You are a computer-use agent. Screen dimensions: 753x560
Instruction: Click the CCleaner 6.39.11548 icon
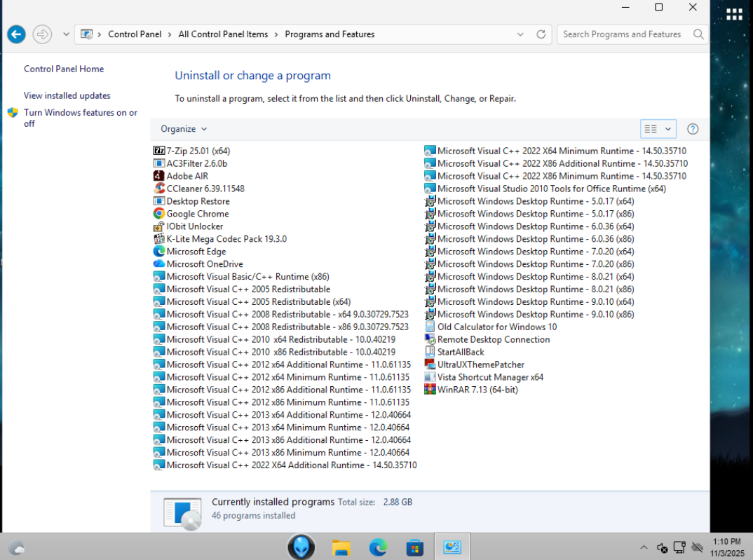[159, 188]
